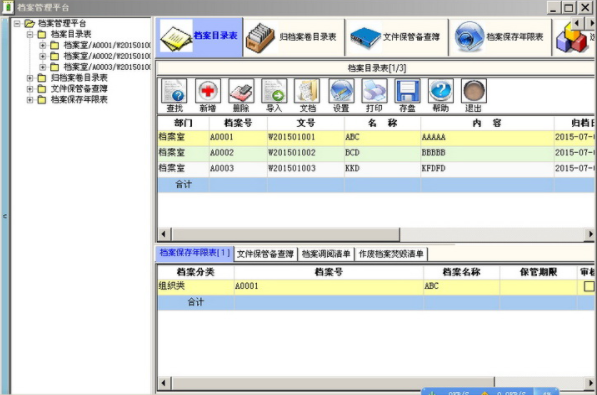Click the 导入 import icon

pos(274,91)
